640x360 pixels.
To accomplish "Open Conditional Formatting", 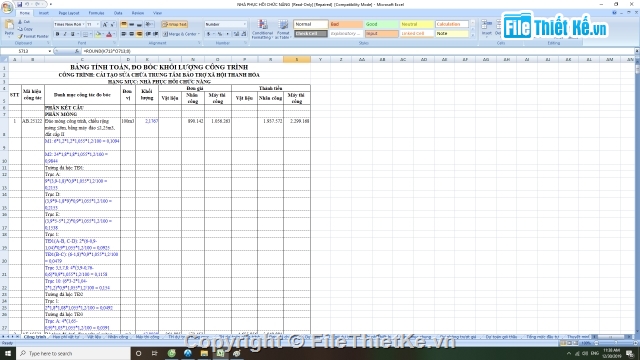I will click(262, 29).
